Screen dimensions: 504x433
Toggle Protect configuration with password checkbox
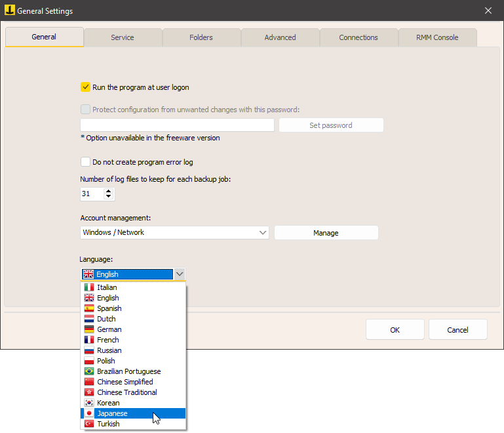85,110
